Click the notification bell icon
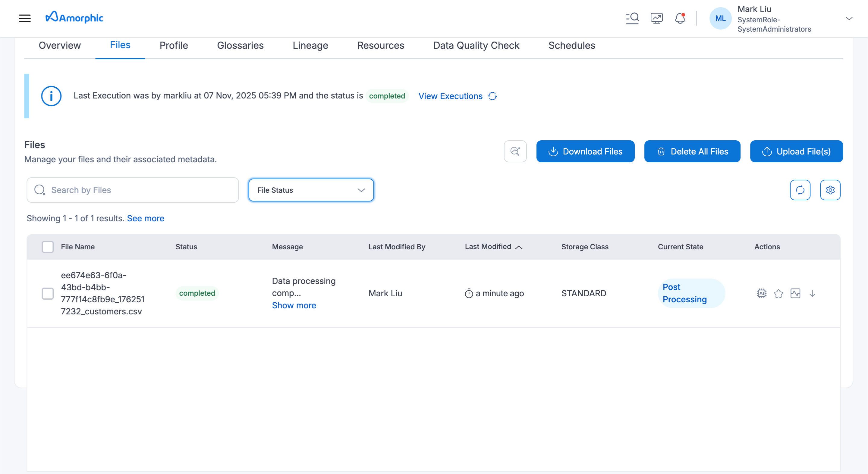The image size is (868, 474). (680, 18)
